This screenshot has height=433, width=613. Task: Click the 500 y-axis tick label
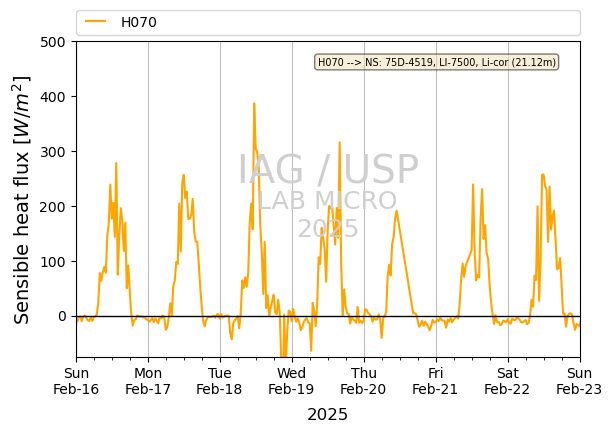pos(53,42)
